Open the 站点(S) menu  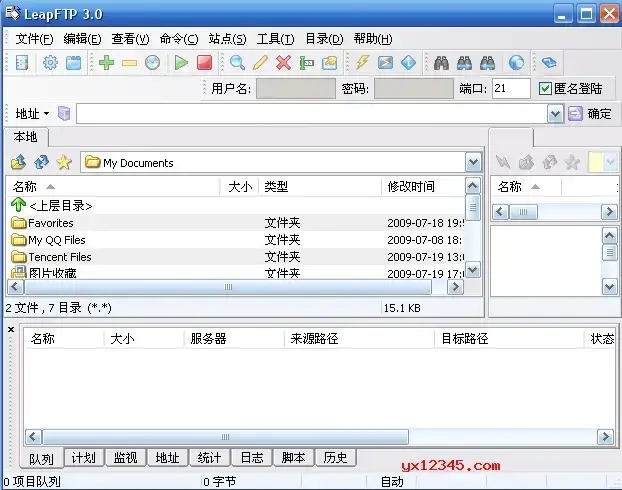pyautogui.click(x=227, y=39)
